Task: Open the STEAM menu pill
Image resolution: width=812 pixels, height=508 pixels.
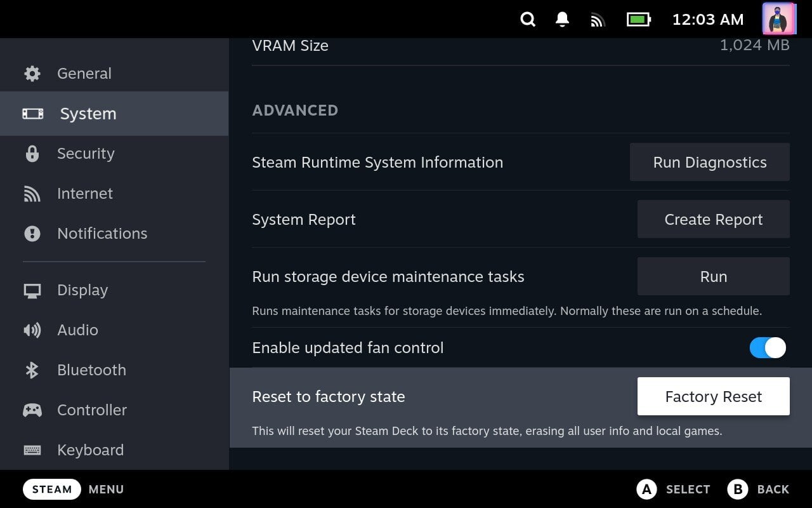Action: tap(52, 490)
